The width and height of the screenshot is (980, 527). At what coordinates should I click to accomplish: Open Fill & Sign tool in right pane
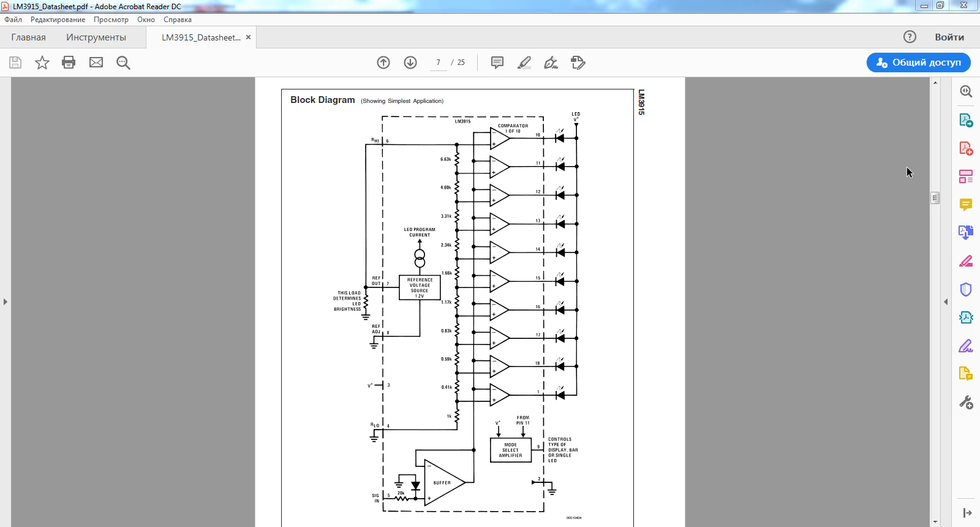966,346
